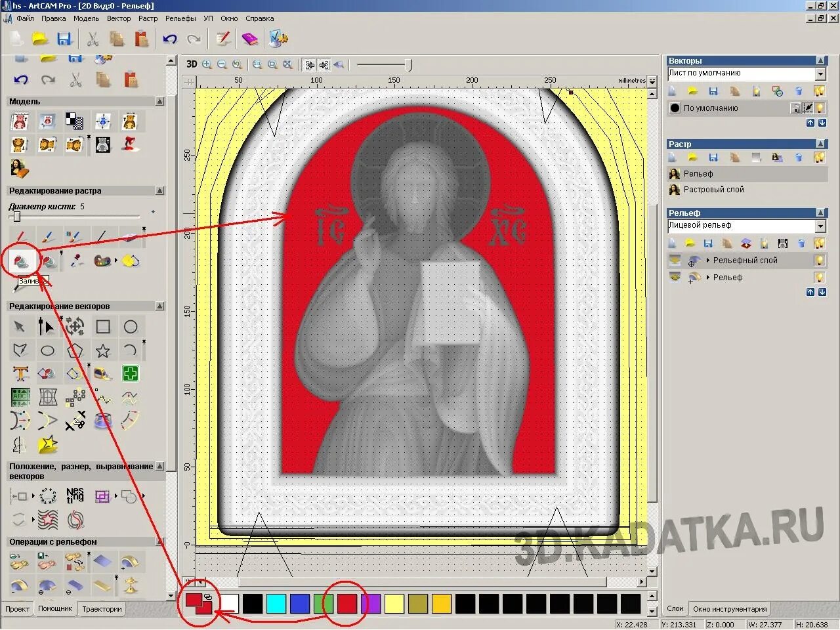Pick the cyan color swatch

coord(276,604)
